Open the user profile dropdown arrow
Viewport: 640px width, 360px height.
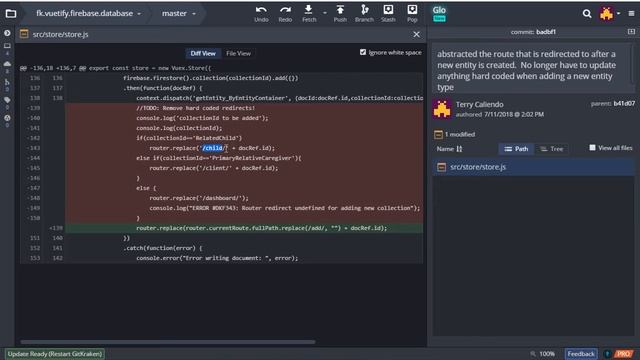point(619,13)
